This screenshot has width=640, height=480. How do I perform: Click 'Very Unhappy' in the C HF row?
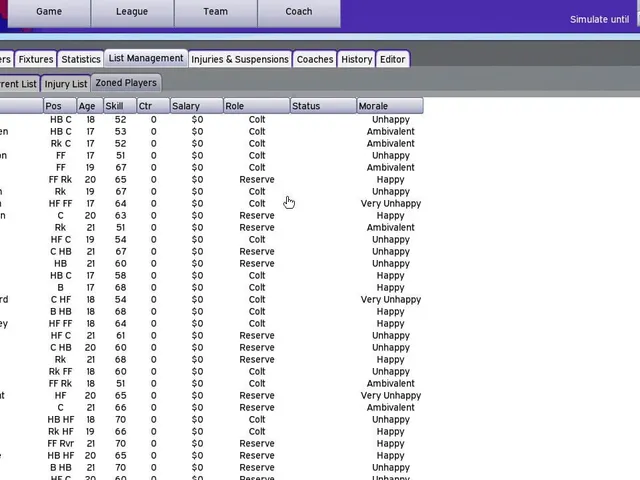[x=391, y=300]
